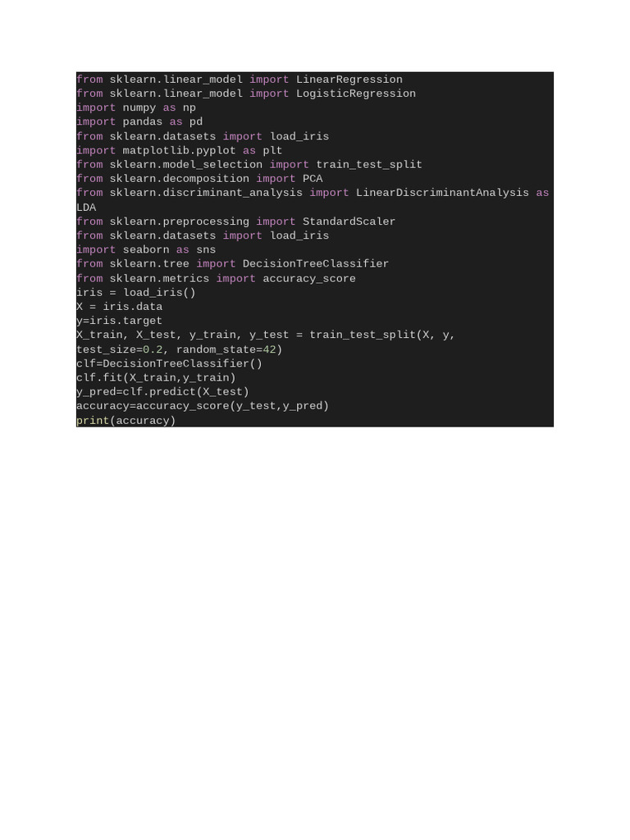630x840 pixels.
Task: Click the print(accuracy) statement
Action: (126, 421)
